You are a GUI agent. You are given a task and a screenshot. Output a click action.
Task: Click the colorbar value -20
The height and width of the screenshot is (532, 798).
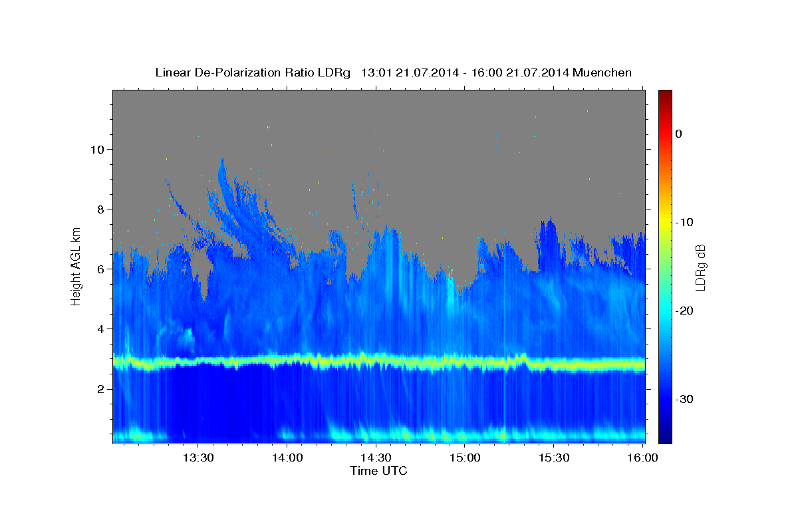[x=685, y=311]
